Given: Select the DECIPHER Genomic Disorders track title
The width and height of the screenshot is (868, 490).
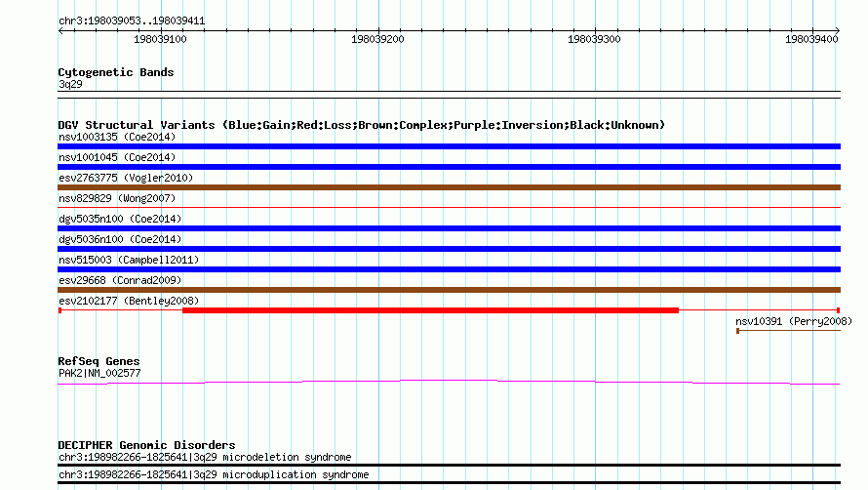Looking at the screenshot, I should tap(146, 446).
